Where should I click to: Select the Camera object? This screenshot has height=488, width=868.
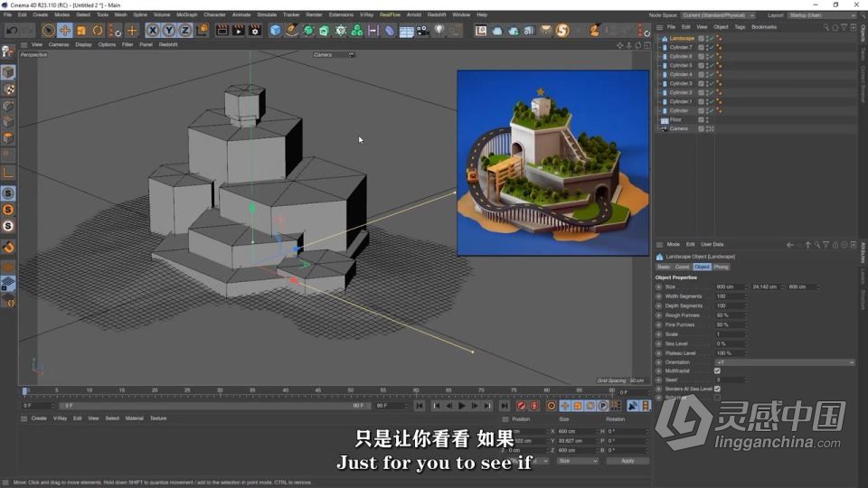(678, 128)
